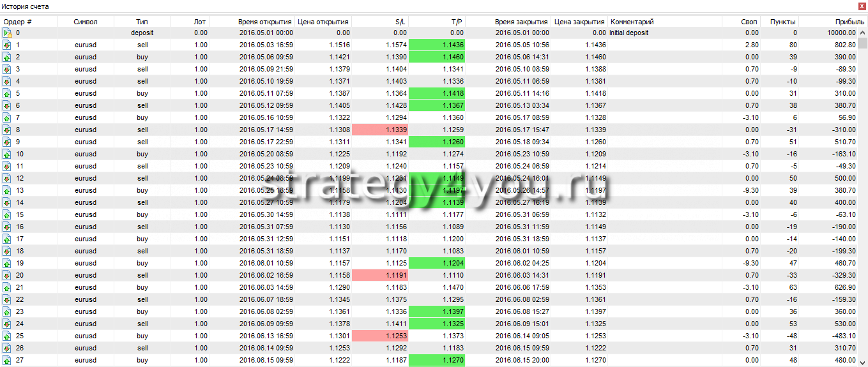Select the buy order icon for order 5

tap(7, 93)
